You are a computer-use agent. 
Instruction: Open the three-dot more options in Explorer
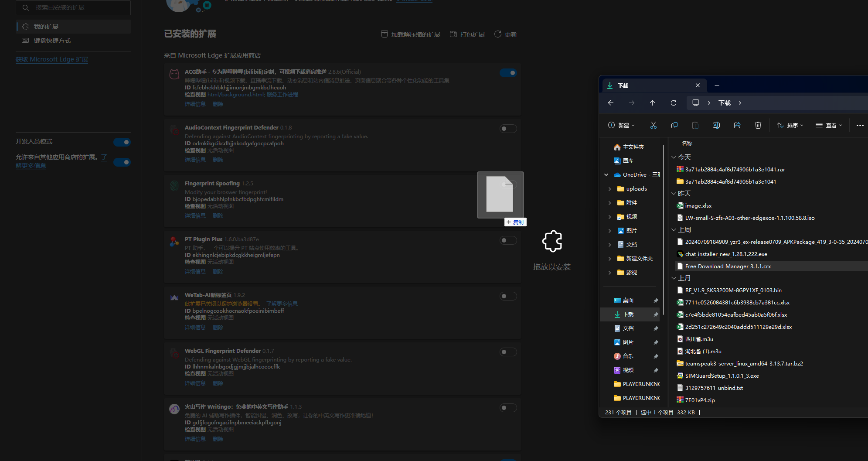coord(860,125)
